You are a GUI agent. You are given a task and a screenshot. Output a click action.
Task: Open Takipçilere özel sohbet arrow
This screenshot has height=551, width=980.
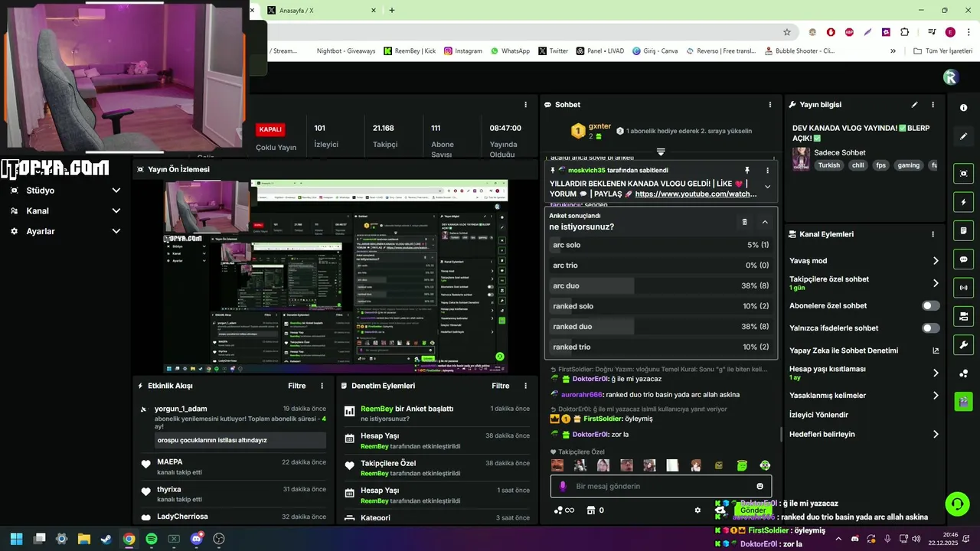click(936, 283)
